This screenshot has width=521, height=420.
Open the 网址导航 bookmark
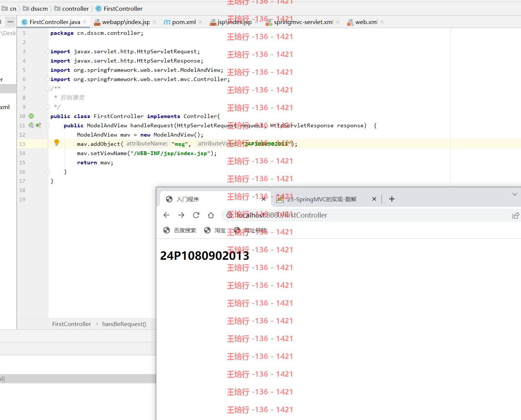point(250,230)
